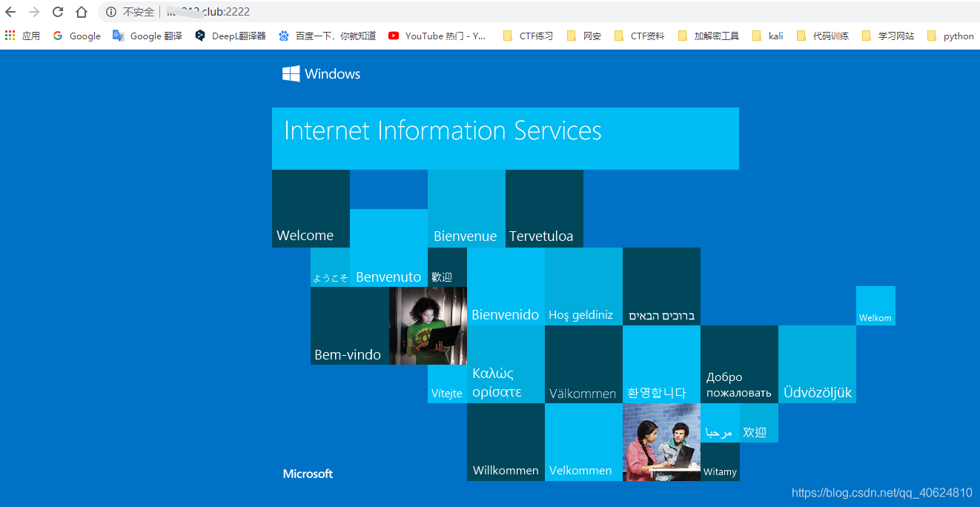
Task: Click the Velkommen tile
Action: coord(583,442)
